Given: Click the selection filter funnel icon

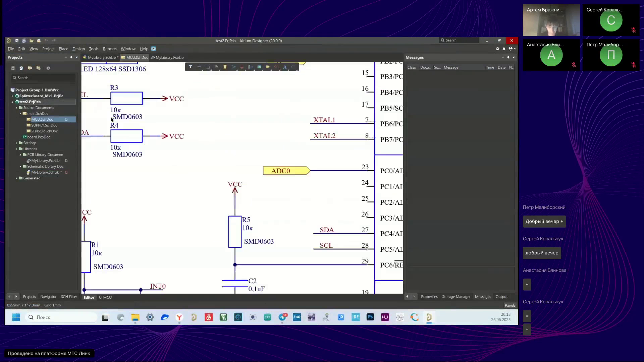Looking at the screenshot, I should point(191,67).
